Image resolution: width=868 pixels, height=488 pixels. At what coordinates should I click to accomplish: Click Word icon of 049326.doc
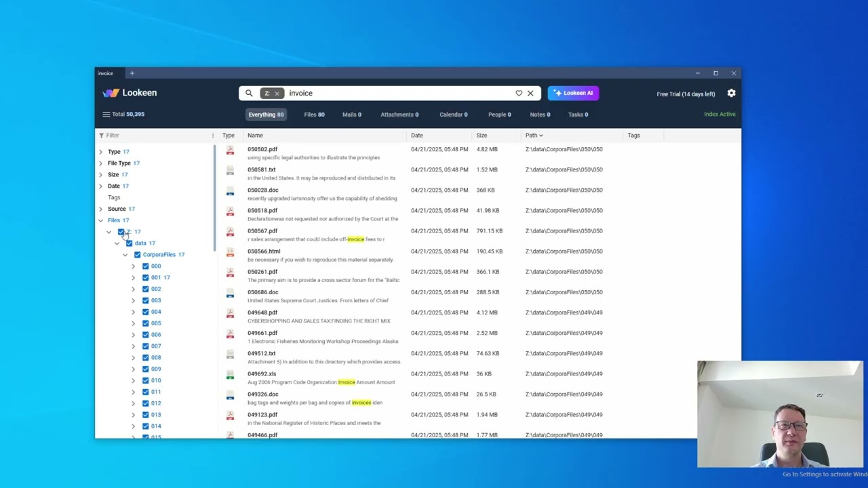[x=230, y=395]
